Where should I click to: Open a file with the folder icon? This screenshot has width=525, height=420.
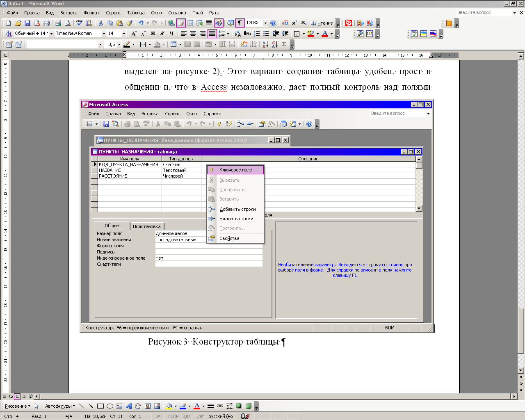click(18, 23)
